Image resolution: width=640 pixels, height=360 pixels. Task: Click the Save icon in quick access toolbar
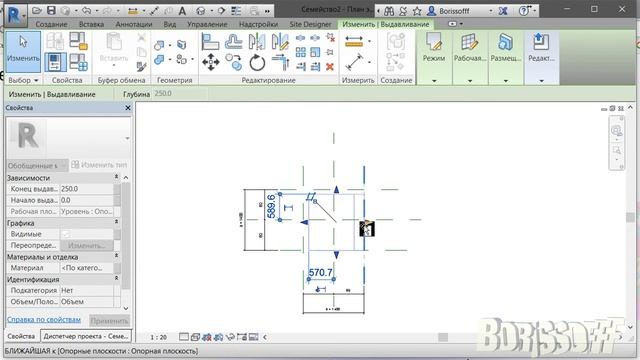pos(51,11)
